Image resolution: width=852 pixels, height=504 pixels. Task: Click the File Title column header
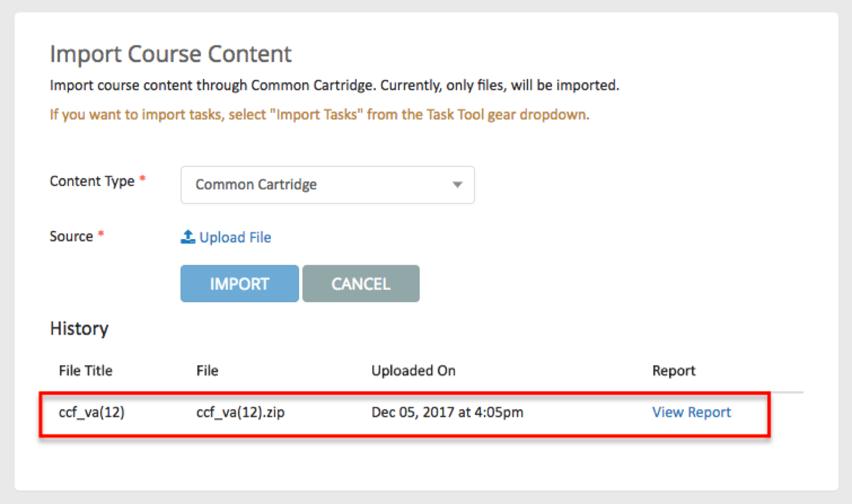(86, 371)
